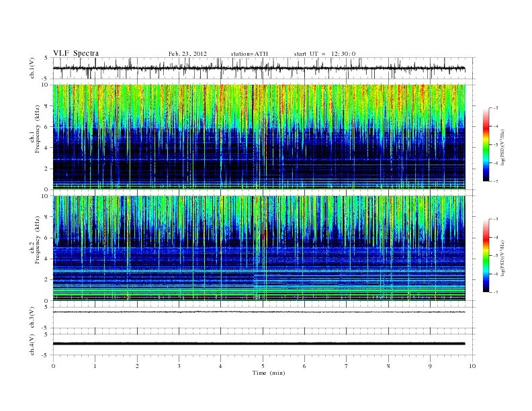Click the 'station=ATH' label
This screenshot has height=411, width=532.
(x=249, y=54)
